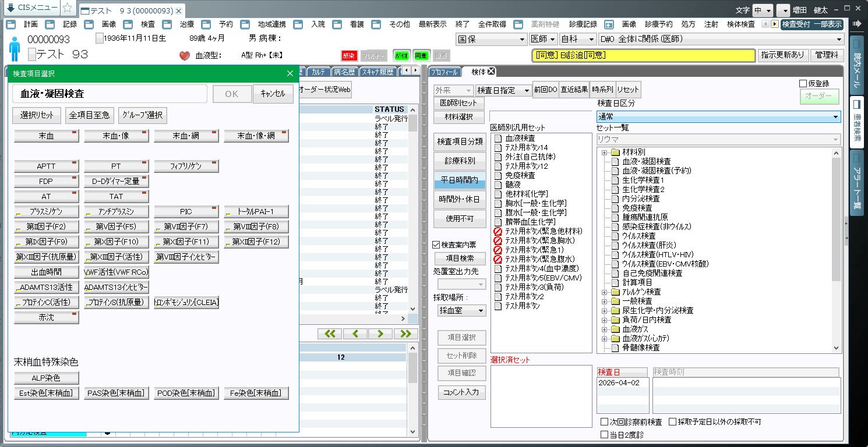Screen dimensions: 868x447
Task: Close the 検査項目選択 dialog
Action: [x=290, y=73]
